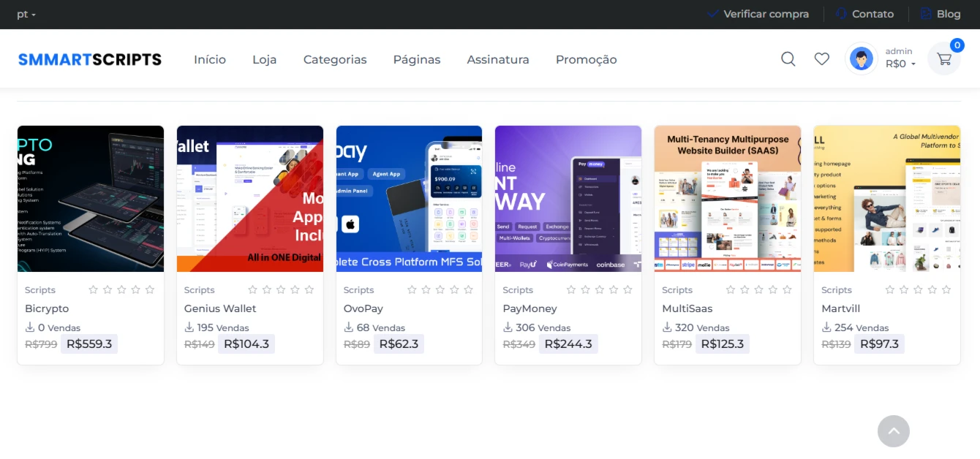Open the Categorias menu
The width and height of the screenshot is (980, 459).
pos(335,59)
